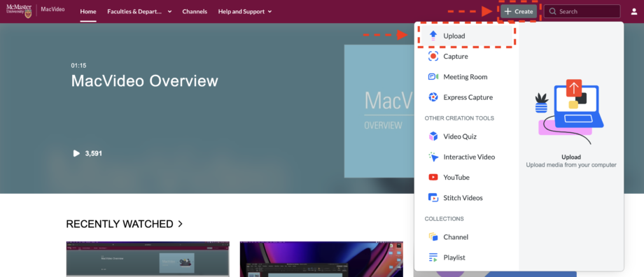Focus the Search input field
Screen dimensions: 644x277
(x=582, y=11)
